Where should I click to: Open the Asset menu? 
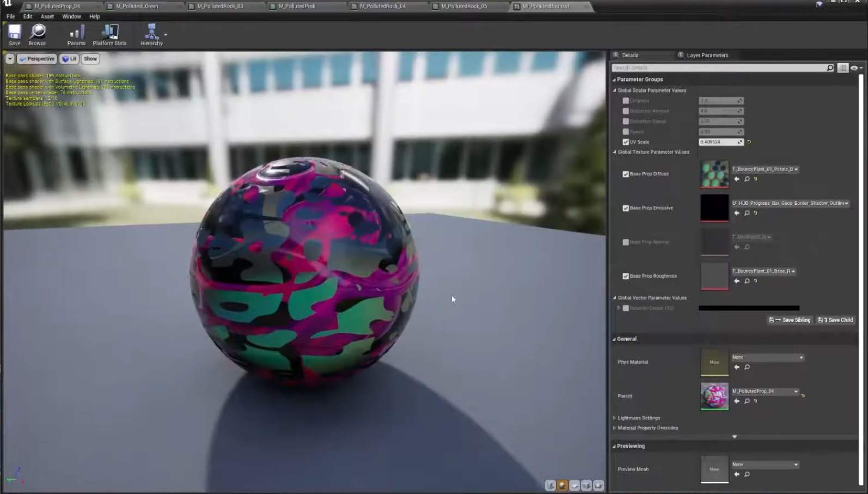(x=47, y=16)
